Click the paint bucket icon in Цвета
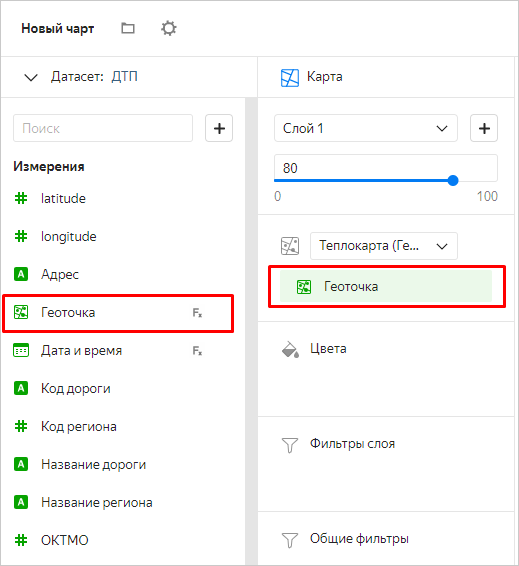The width and height of the screenshot is (519, 566). [x=290, y=349]
